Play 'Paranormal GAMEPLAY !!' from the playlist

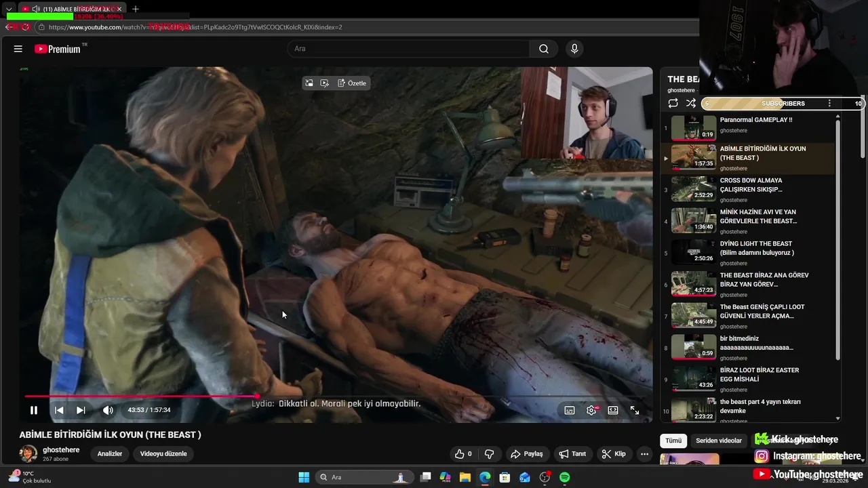point(747,127)
